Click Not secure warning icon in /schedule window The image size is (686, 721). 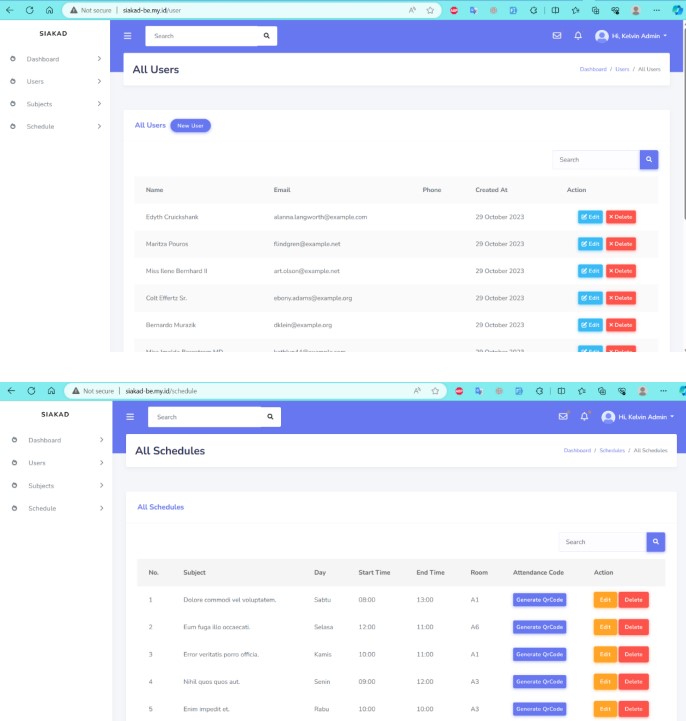point(76,391)
